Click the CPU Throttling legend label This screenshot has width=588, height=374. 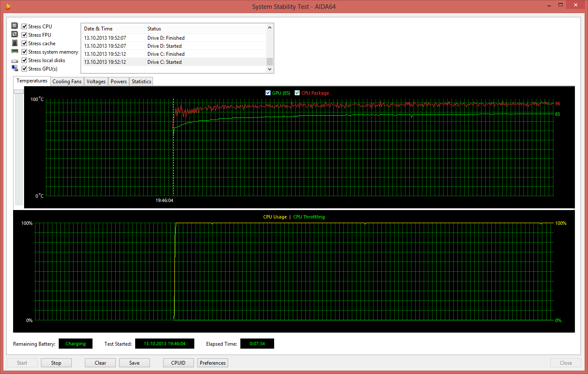pyautogui.click(x=309, y=217)
